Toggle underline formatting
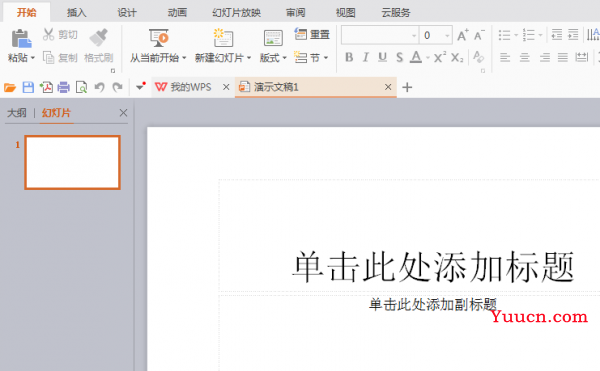The width and height of the screenshot is (600, 371). point(382,57)
